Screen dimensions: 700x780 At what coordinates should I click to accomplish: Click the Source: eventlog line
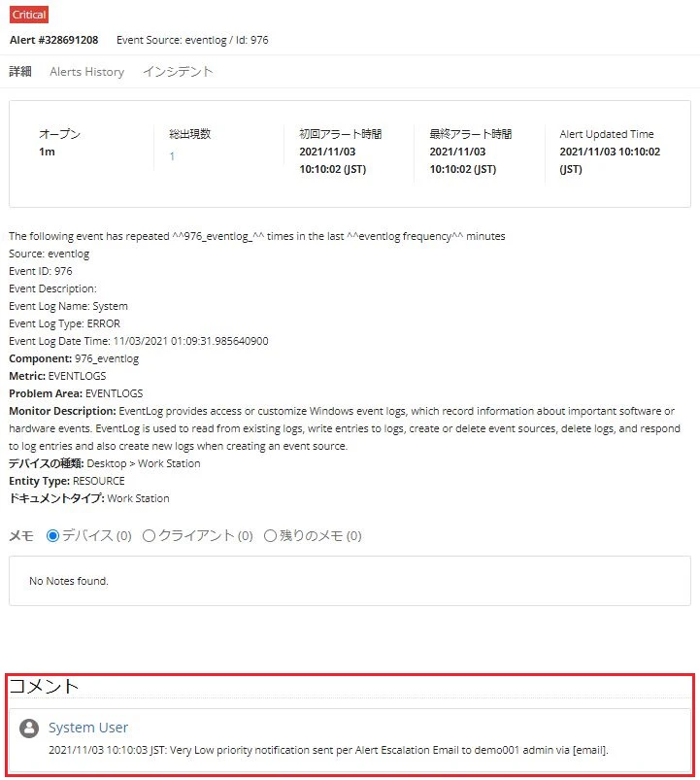click(50, 254)
